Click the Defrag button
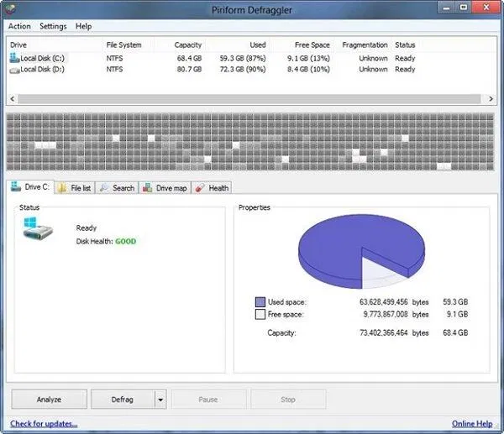Image resolution: width=504 pixels, height=434 pixels. 123,400
